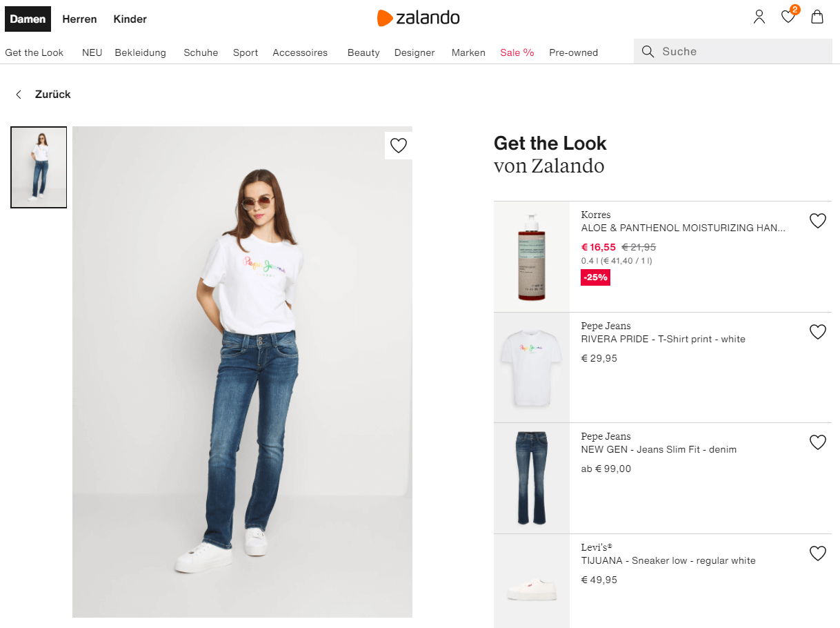Open the user account icon
Image resolution: width=840 pixels, height=628 pixels.
click(759, 17)
